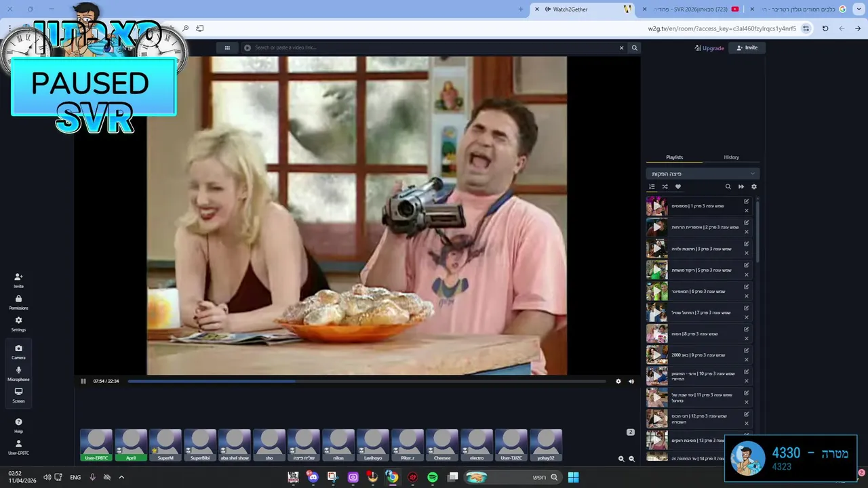Open the 'פיצה הפקות' playlist dropdown
The image size is (868, 488).
[x=703, y=174]
